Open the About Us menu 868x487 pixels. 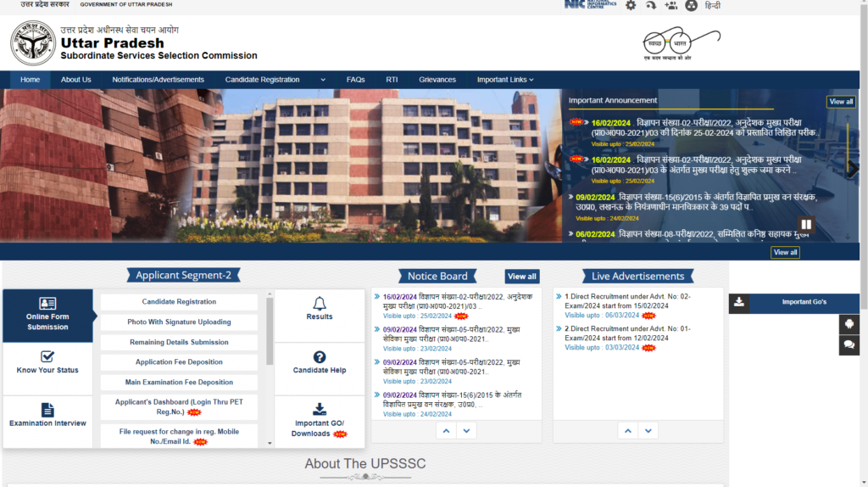75,80
